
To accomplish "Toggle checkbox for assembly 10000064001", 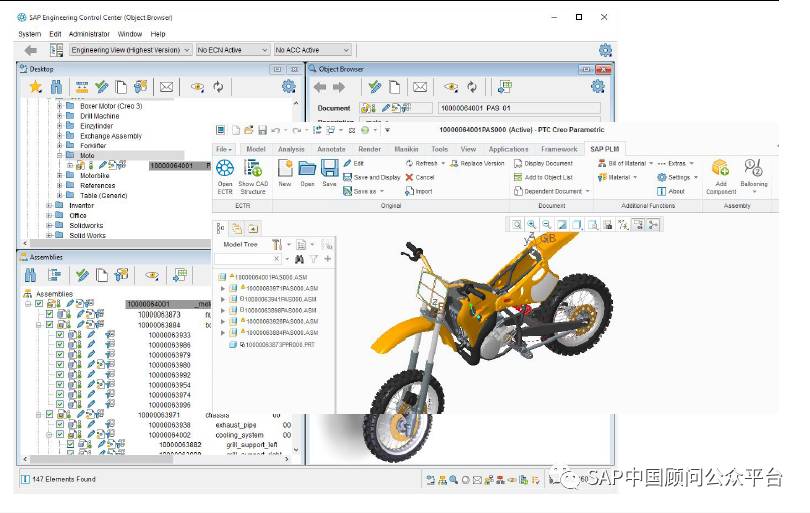I will click(x=39, y=304).
